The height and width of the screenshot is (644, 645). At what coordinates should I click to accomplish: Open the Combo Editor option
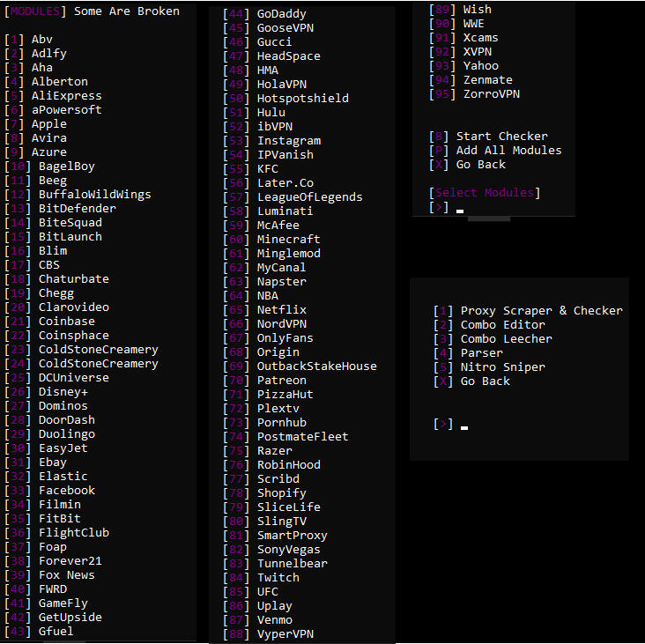click(x=490, y=325)
